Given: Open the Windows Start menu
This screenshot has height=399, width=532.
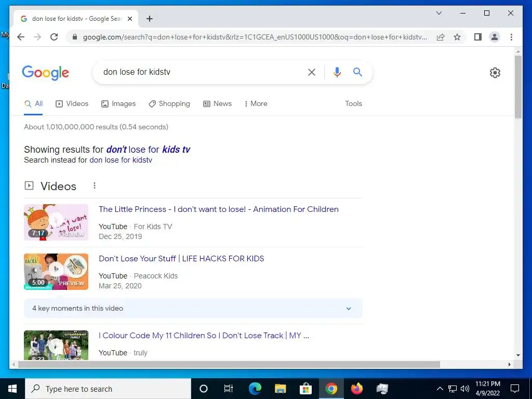Looking at the screenshot, I should click(12, 389).
